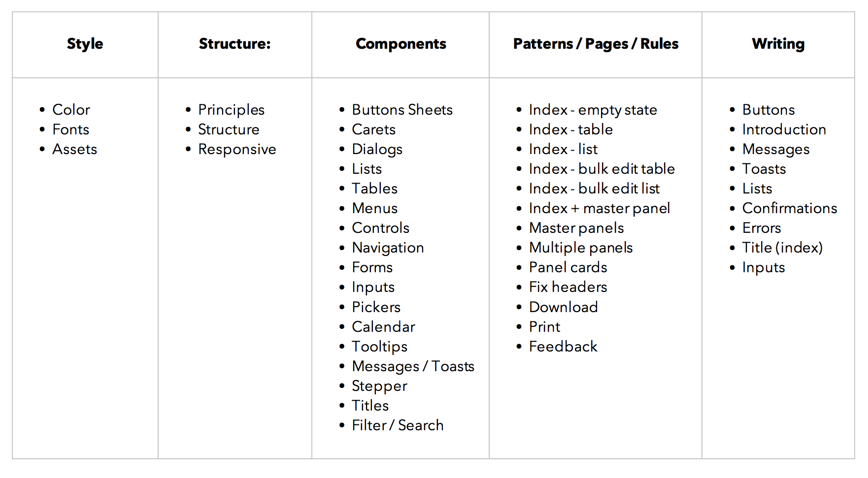
Task: Select Index - empty state pattern
Action: [593, 110]
